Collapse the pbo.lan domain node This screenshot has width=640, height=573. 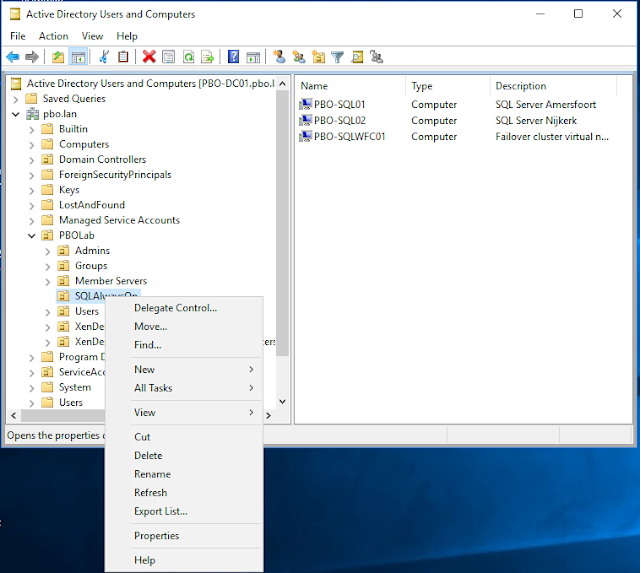(16, 114)
